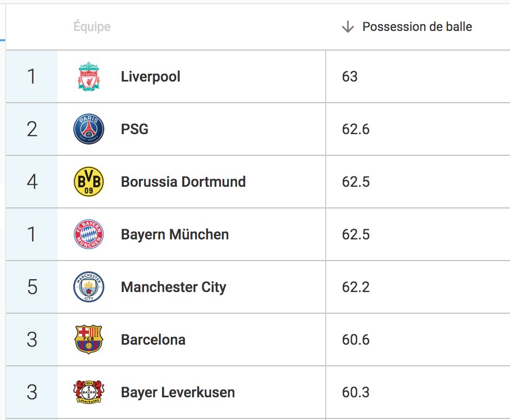The image size is (510, 420).
Task: Click the Équipe column header
Action: 92,26
